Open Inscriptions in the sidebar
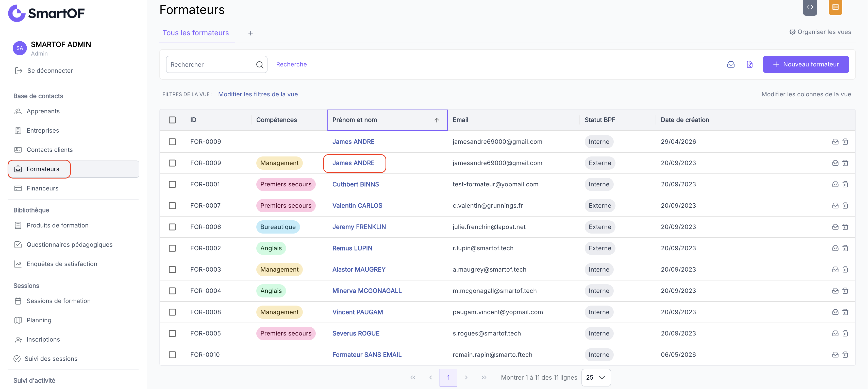 click(x=43, y=339)
